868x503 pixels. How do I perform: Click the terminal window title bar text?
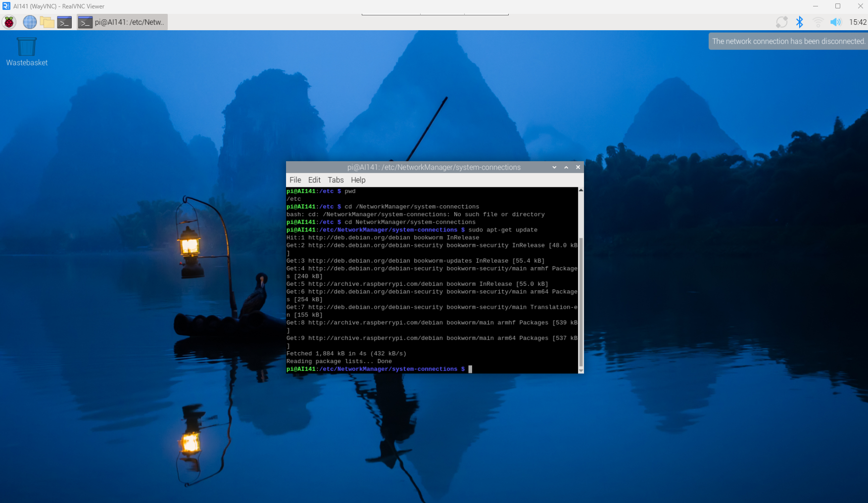pyautogui.click(x=434, y=168)
